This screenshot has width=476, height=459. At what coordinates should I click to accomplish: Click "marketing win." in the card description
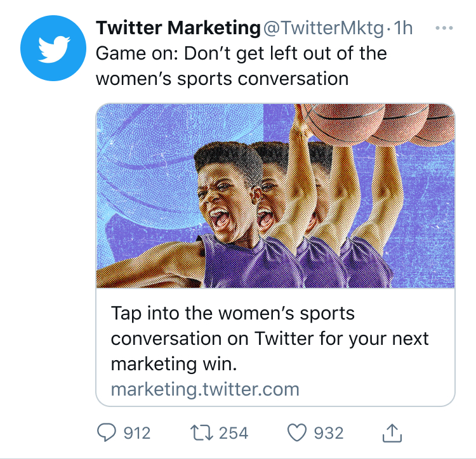coord(173,365)
